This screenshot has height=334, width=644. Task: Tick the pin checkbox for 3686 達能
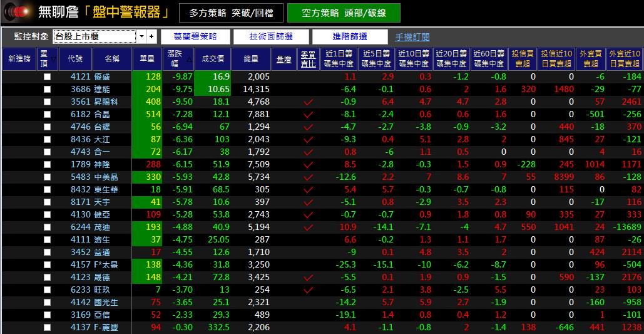click(47, 90)
